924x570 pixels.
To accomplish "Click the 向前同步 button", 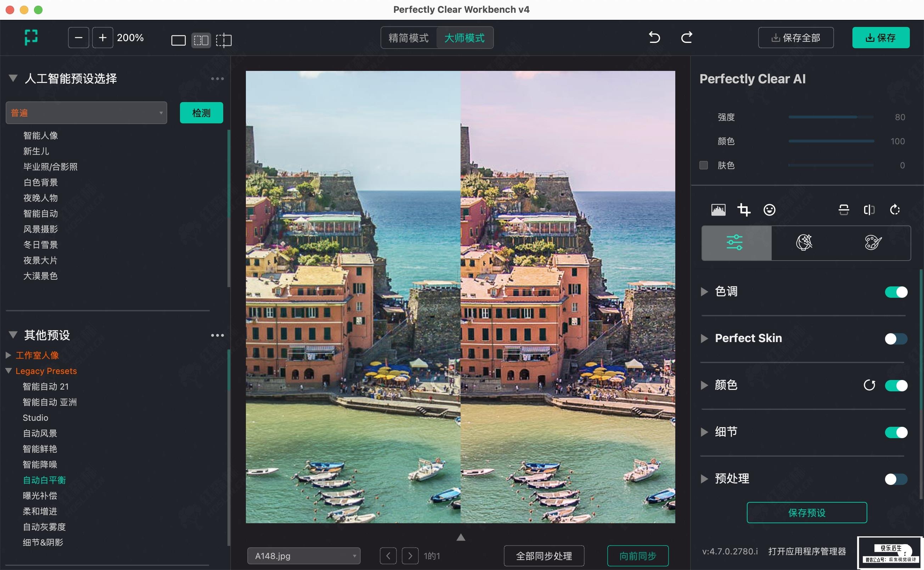I will 638,556.
